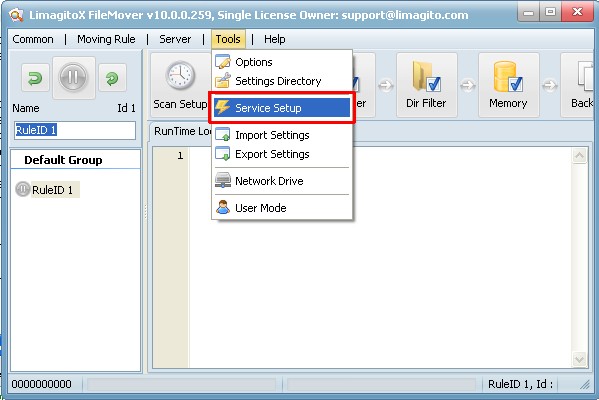Click Import Settings menu item

(282, 135)
